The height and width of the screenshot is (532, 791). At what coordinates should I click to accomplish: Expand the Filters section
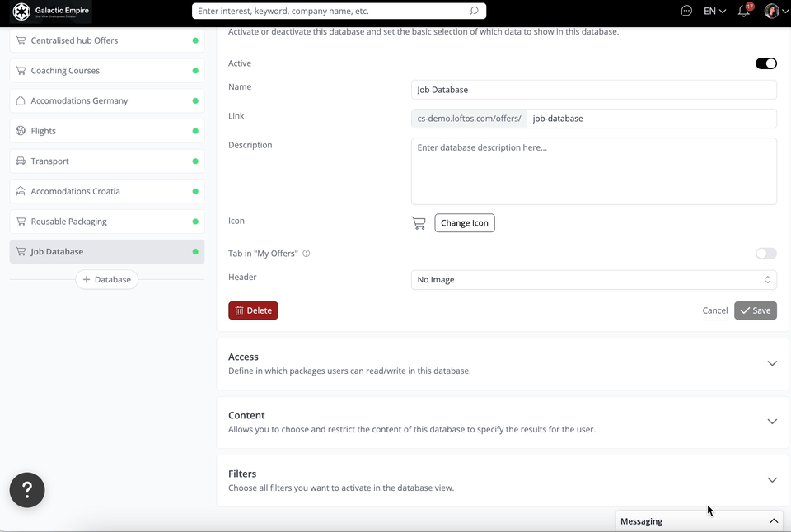tap(771, 480)
